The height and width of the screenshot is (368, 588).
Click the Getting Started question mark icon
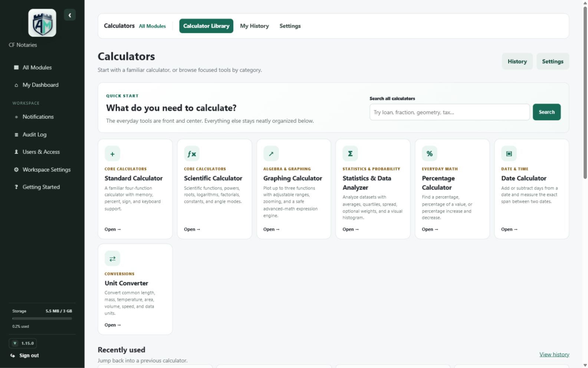[16, 187]
